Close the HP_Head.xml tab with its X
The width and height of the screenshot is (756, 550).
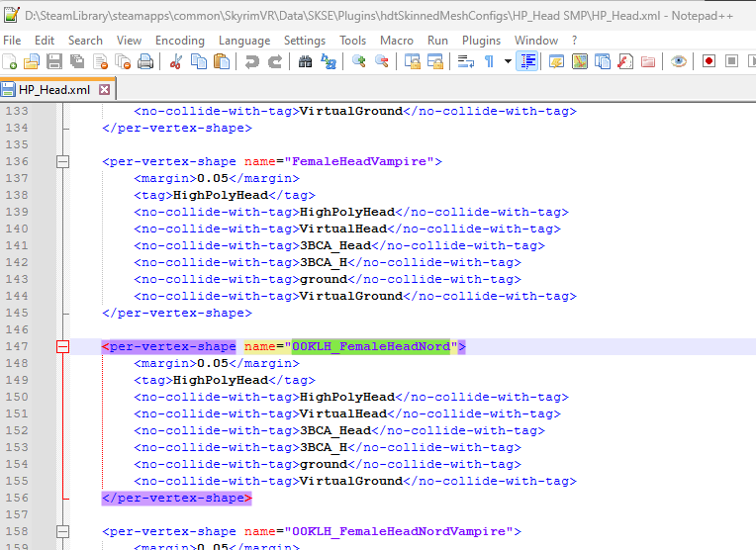coord(104,90)
